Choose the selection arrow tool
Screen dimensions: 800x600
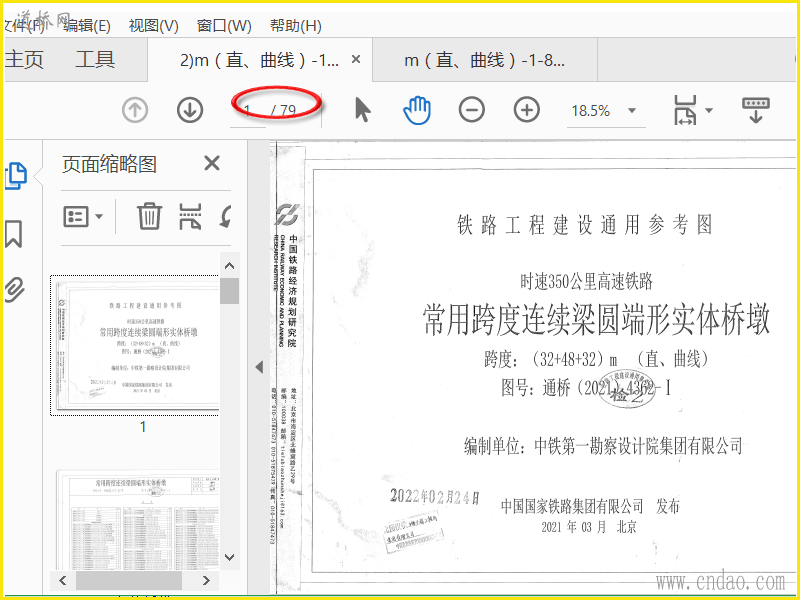tap(362, 110)
